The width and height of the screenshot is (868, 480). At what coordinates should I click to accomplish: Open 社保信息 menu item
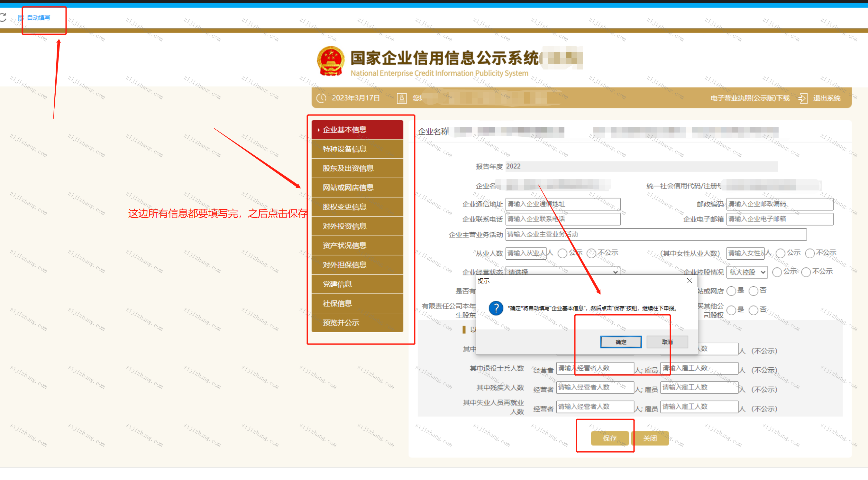(x=357, y=303)
